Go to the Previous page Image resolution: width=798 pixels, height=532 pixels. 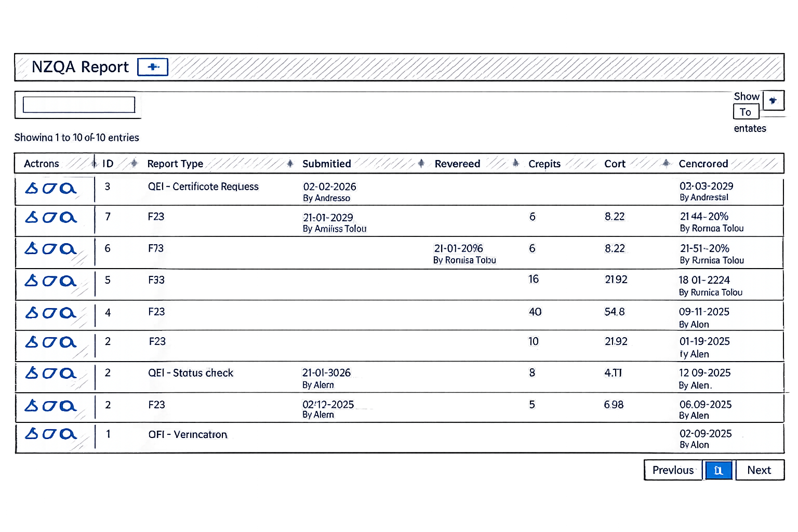[x=673, y=470]
